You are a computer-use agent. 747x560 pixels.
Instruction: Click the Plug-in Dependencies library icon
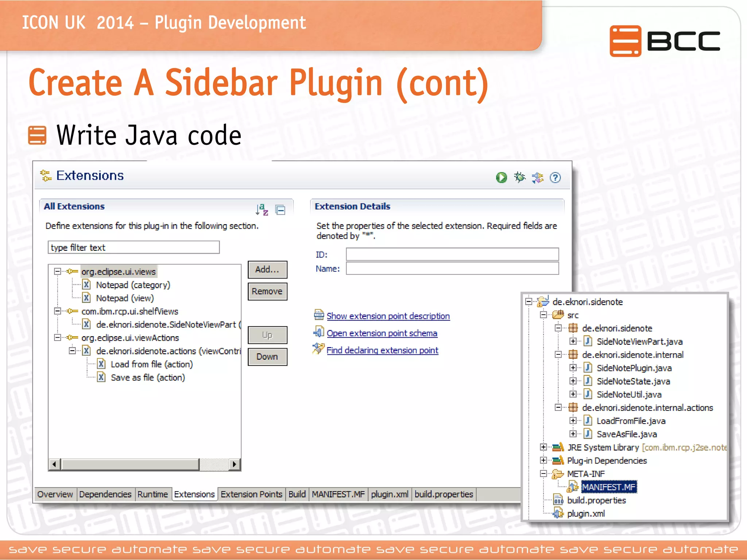click(x=558, y=460)
